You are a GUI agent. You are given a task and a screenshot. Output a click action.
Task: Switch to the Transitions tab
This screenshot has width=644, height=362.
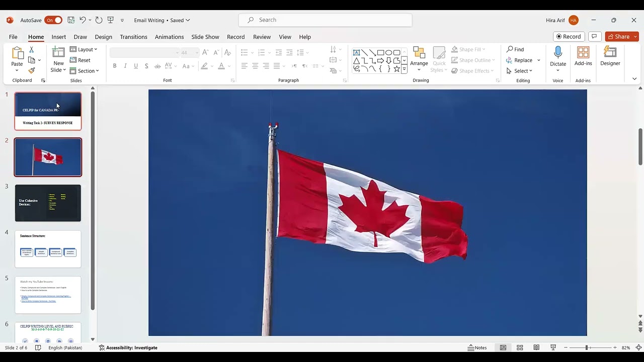(x=133, y=37)
